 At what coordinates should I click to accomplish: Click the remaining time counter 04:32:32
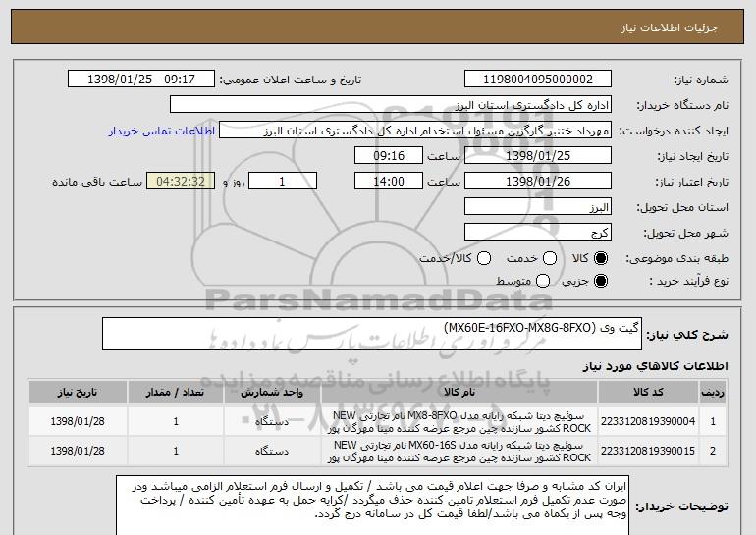click(181, 182)
